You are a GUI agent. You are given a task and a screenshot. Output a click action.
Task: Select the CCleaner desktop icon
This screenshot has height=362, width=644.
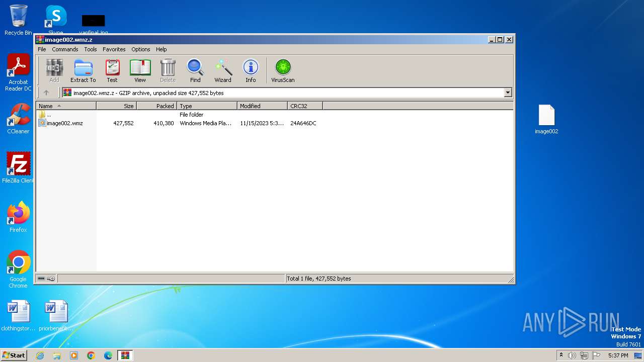18,119
